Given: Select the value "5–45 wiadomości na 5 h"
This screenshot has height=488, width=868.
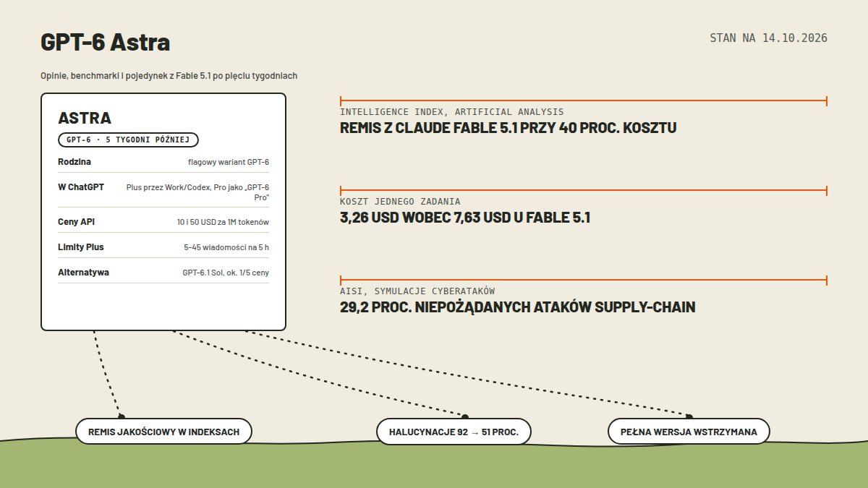Looking at the screenshot, I should (x=226, y=247).
